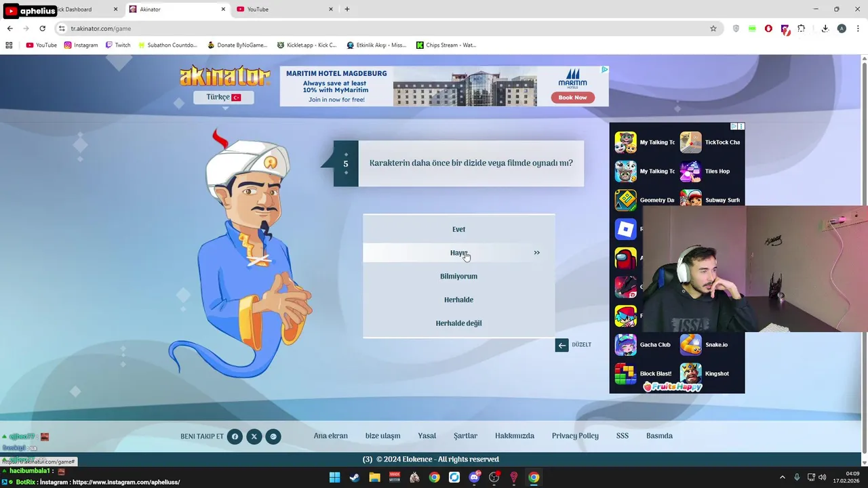The height and width of the screenshot is (488, 868).
Task: Open Şartlar footer link
Action: click(x=465, y=436)
